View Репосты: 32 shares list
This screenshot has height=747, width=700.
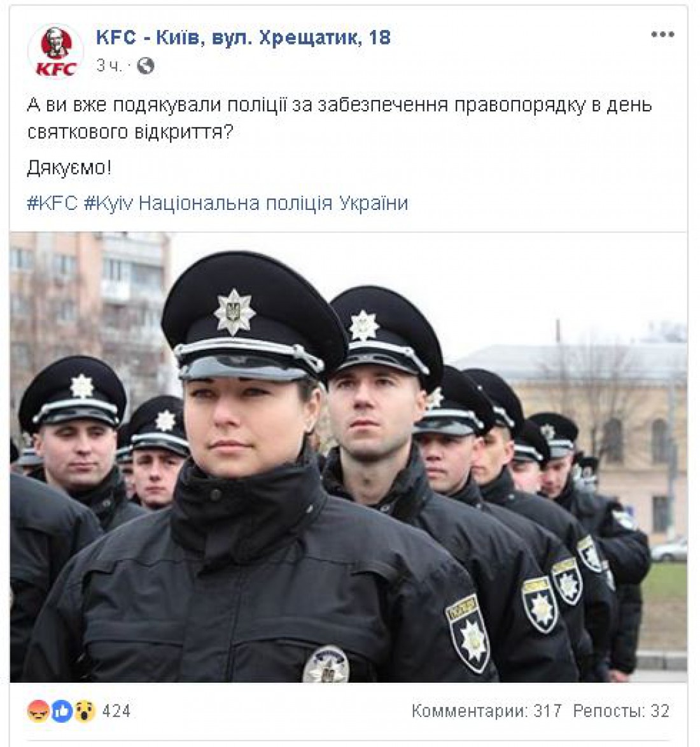point(621,711)
